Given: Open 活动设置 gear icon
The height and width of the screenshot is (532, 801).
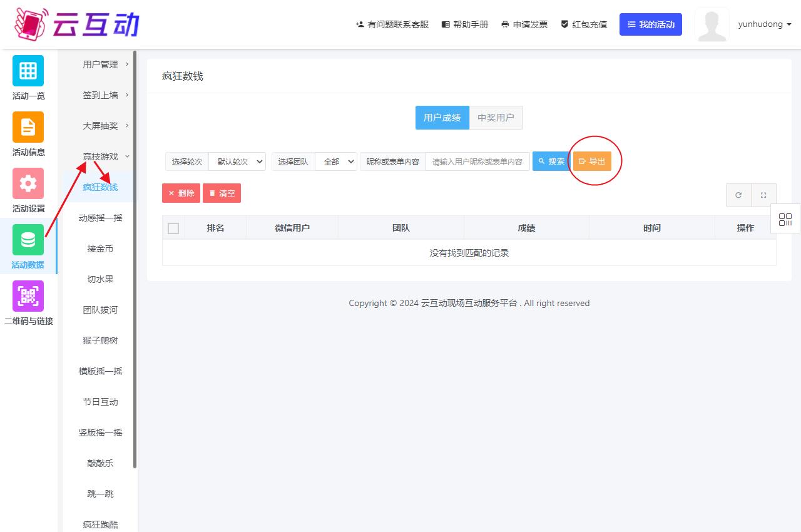Looking at the screenshot, I should pyautogui.click(x=28, y=183).
